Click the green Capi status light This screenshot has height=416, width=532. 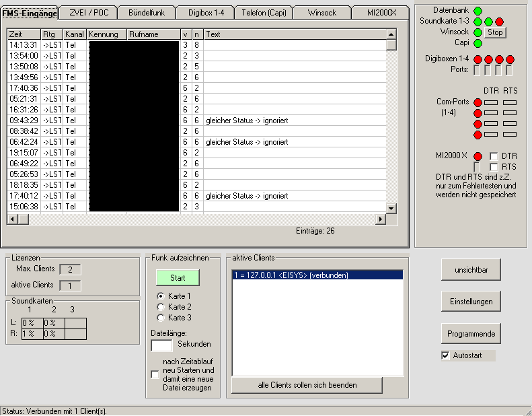tap(478, 43)
